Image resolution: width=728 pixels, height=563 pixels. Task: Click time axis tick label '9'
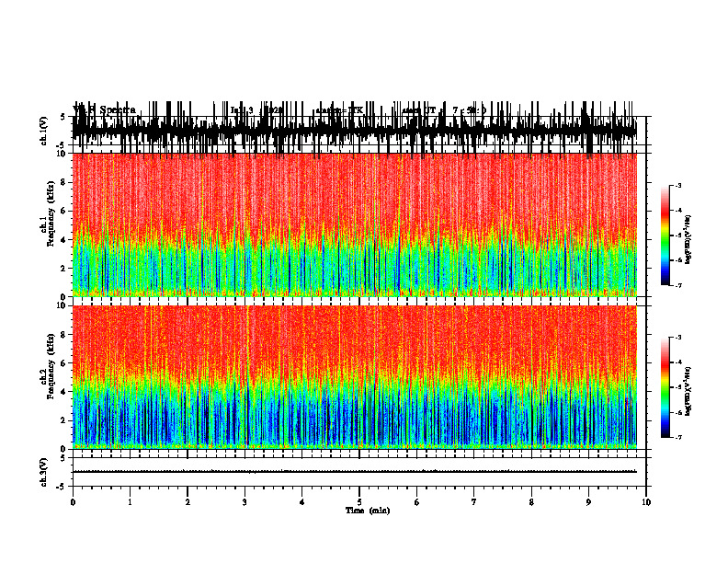[588, 502]
